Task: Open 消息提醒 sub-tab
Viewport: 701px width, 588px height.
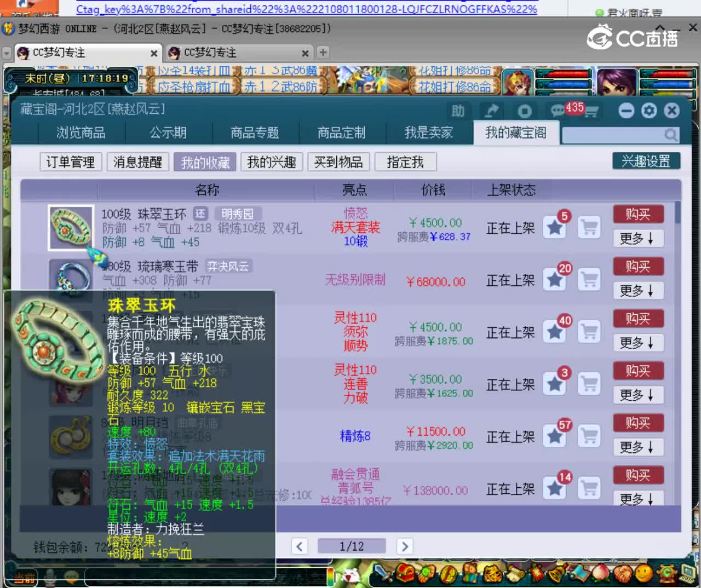Action: (137, 162)
